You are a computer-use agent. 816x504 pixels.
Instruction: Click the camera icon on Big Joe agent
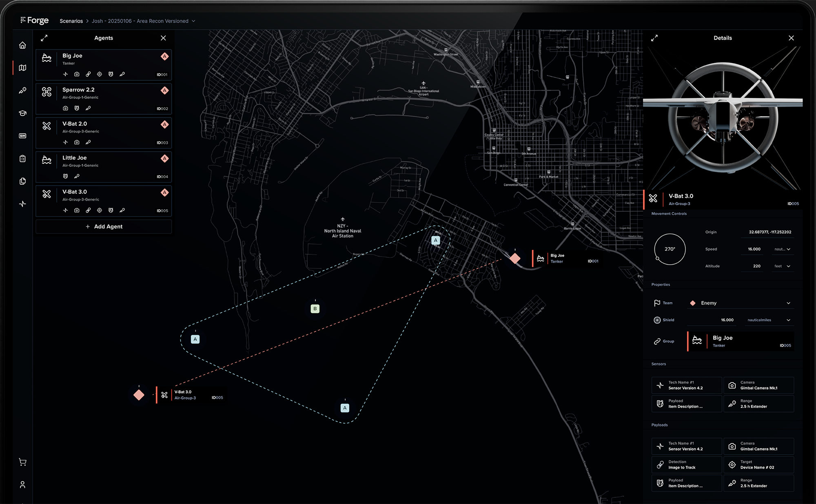77,74
